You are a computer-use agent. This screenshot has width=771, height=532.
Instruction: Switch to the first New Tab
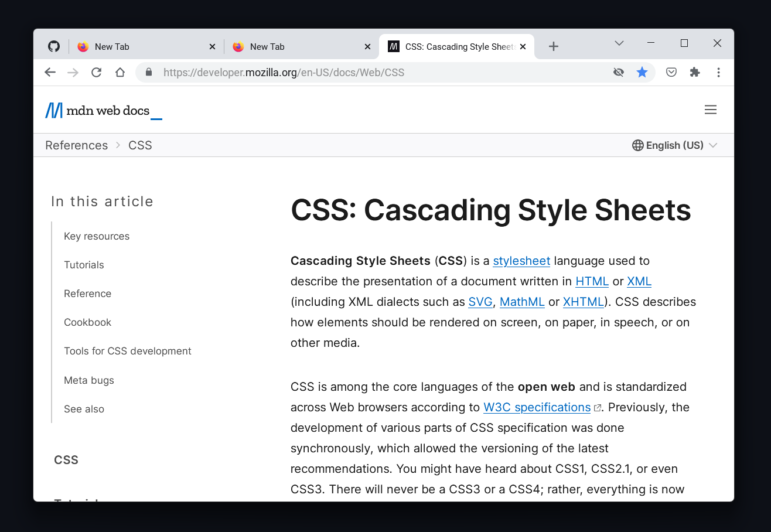coord(146,47)
